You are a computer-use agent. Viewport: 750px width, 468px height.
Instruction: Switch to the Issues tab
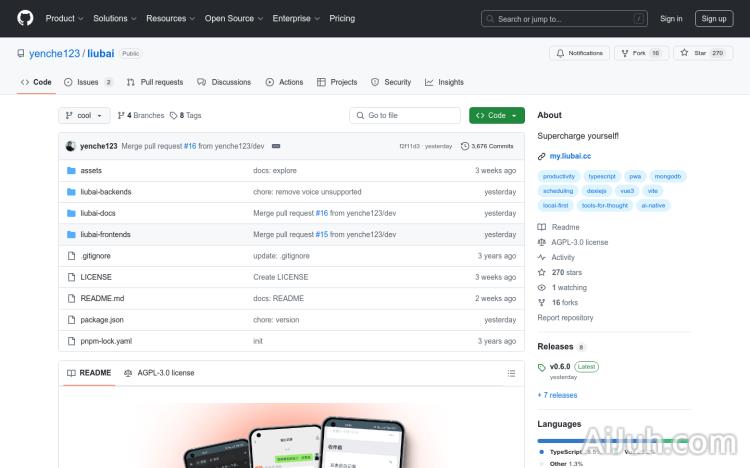pyautogui.click(x=88, y=82)
